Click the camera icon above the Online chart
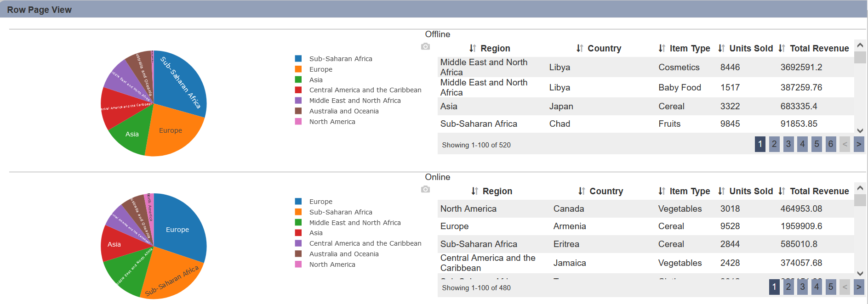868x304 pixels. point(425,189)
